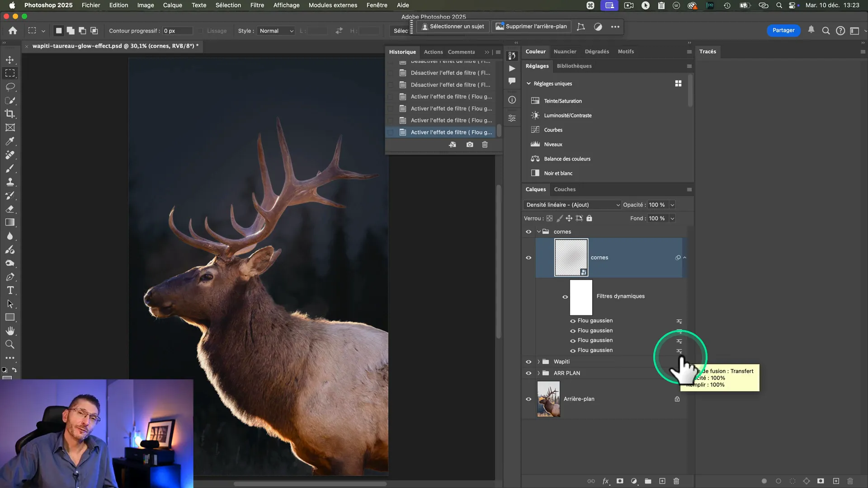Click the Contour progressif input field
The height and width of the screenshot is (488, 868).
coord(177,31)
